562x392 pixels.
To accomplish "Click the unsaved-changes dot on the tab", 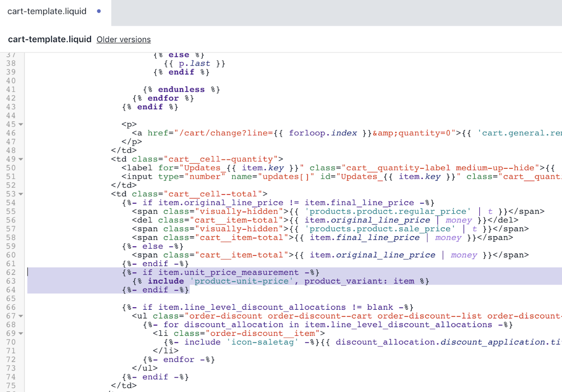I will [100, 11].
